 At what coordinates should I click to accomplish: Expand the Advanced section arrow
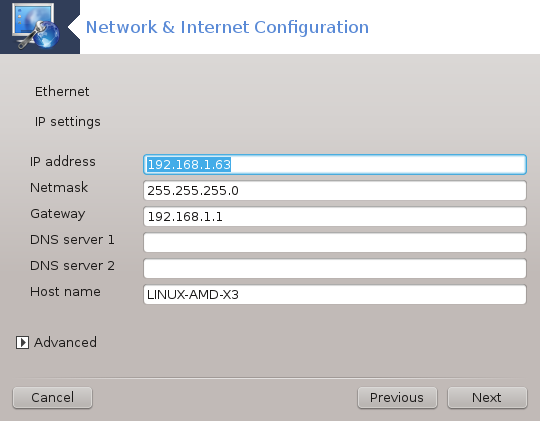(22, 342)
